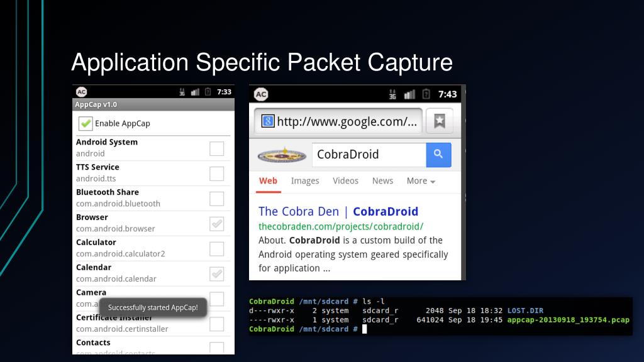Switch to the News tab
The width and height of the screenshot is (644, 362).
[x=382, y=181]
